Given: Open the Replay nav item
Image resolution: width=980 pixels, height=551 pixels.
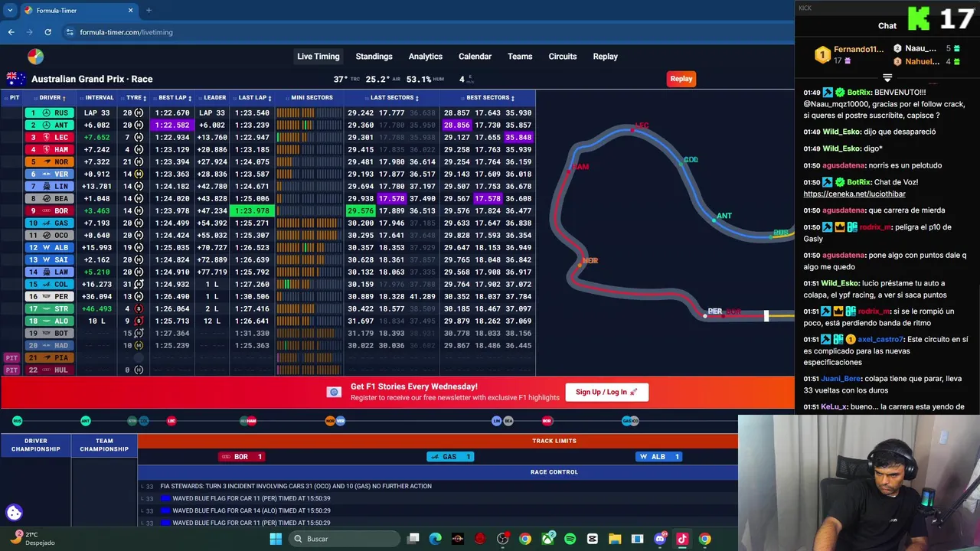Looking at the screenshot, I should point(605,57).
